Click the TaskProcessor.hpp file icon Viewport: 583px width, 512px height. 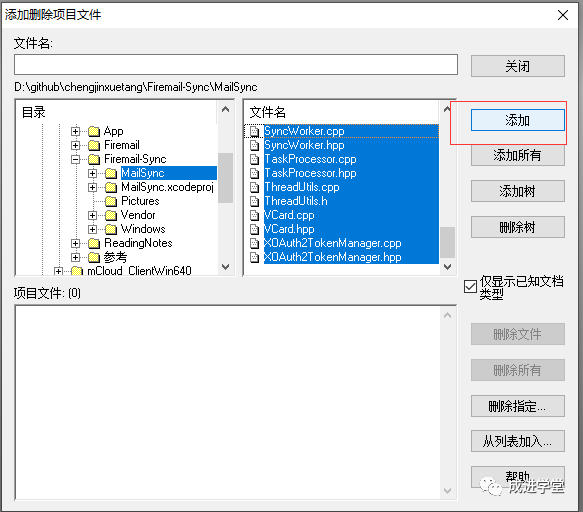255,173
